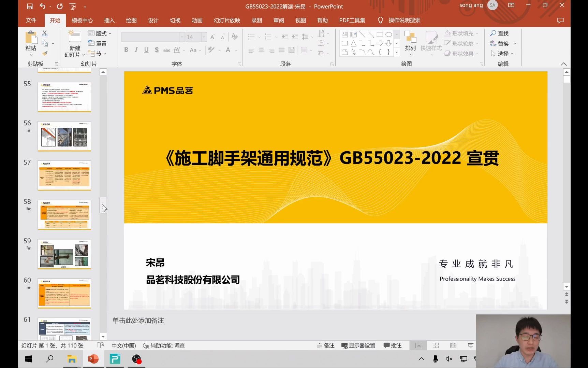Click 查找 find button

pos(499,33)
